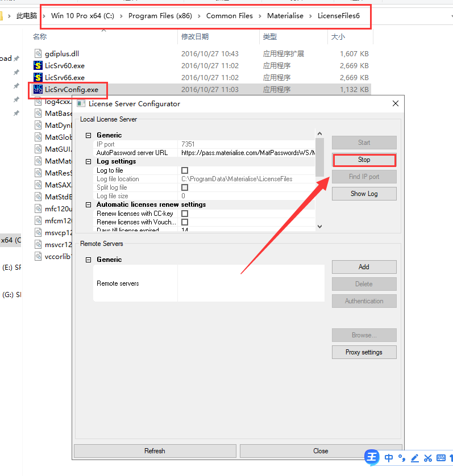Image resolution: width=453 pixels, height=476 pixels.
Task: Click the IME logo icon in language bar
Action: tap(372, 457)
